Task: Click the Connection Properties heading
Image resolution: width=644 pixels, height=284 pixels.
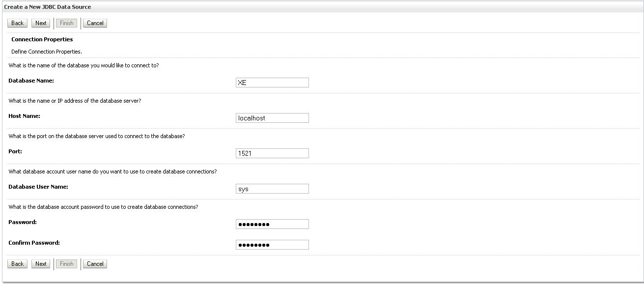Action: click(x=42, y=39)
